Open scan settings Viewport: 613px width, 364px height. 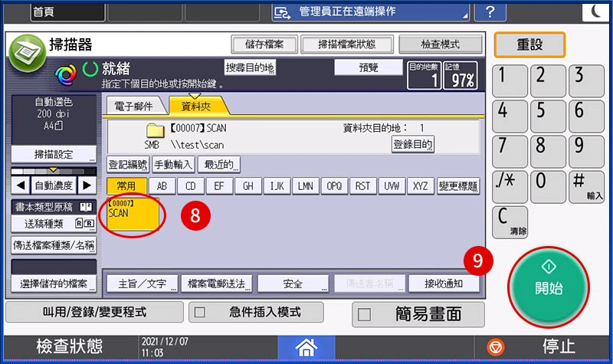54,155
